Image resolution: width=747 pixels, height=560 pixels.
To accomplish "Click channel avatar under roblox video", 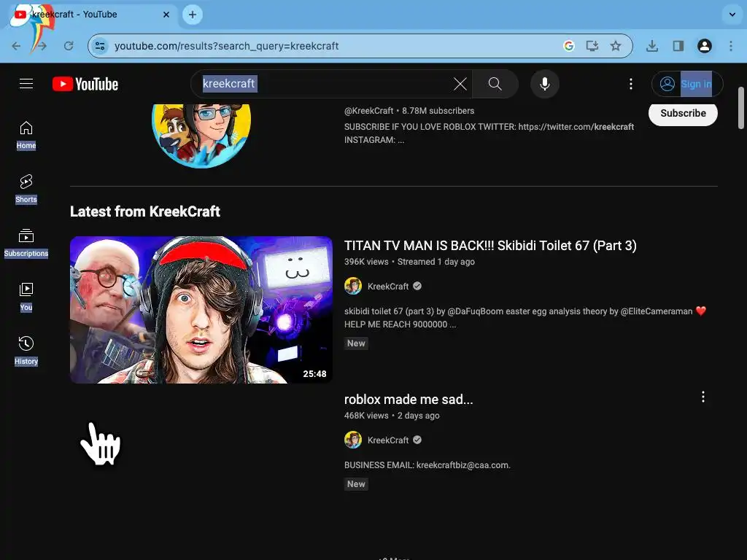I will 353,440.
